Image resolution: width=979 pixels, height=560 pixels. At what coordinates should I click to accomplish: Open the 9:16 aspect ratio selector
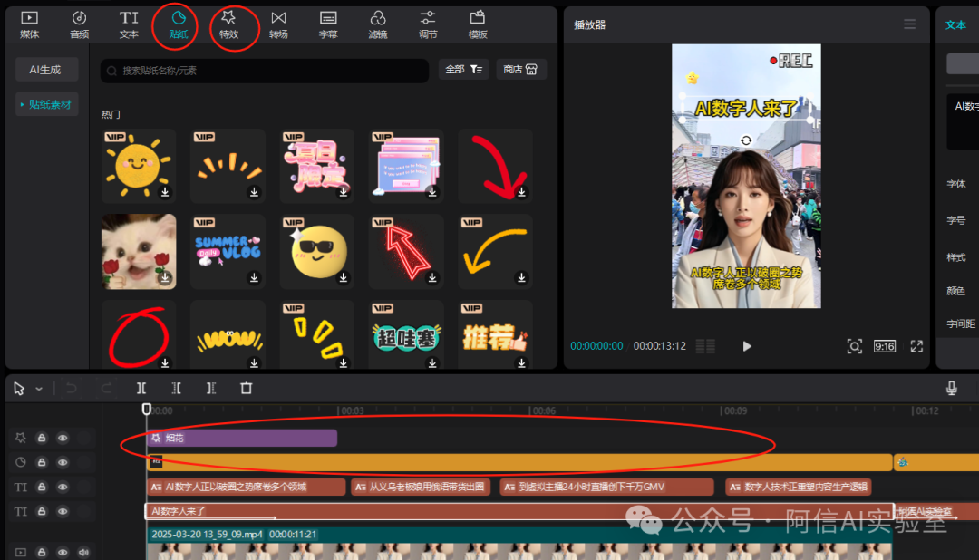coord(884,346)
